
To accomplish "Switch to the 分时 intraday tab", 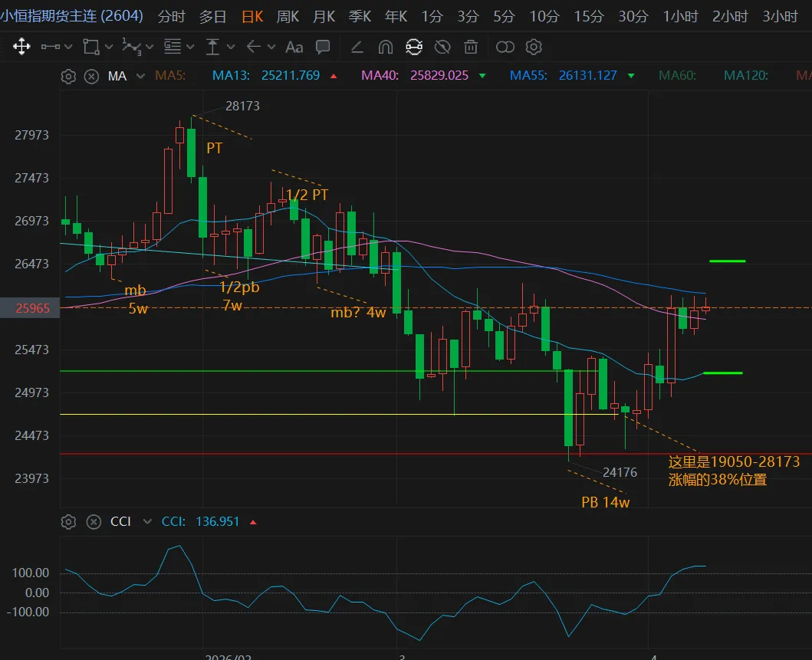I will click(x=172, y=17).
